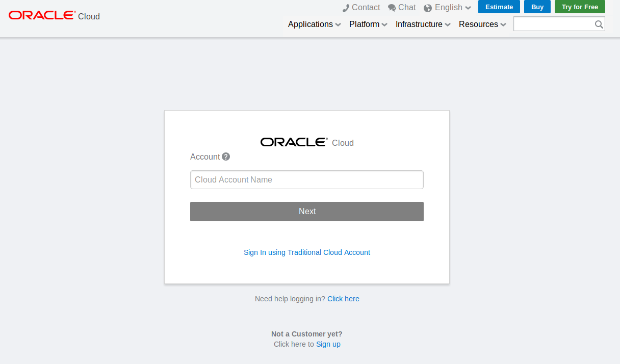Click the Try for Free button

580,7
